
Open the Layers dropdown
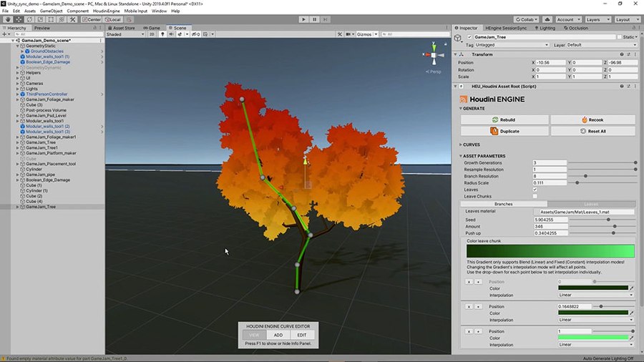tap(597, 19)
